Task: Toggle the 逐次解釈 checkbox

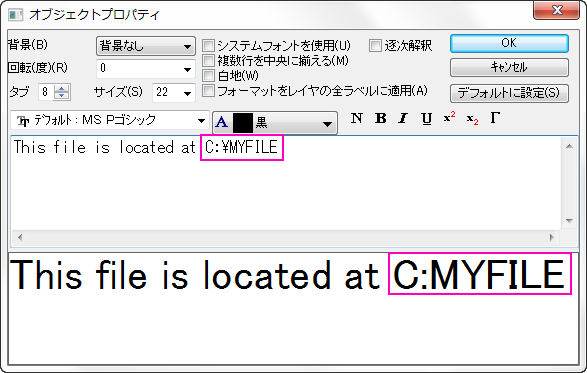Action: [x=375, y=46]
